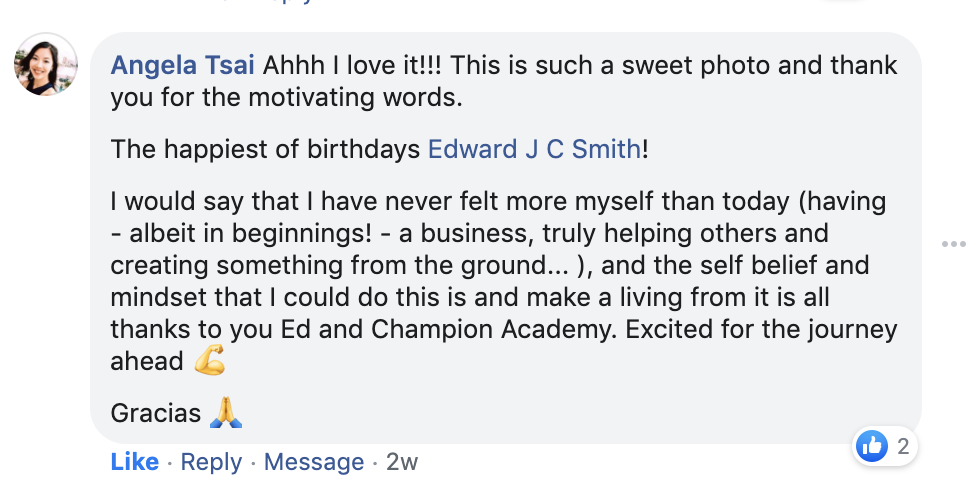
Task: Like Angela Tsai's comment
Action: click(x=134, y=462)
